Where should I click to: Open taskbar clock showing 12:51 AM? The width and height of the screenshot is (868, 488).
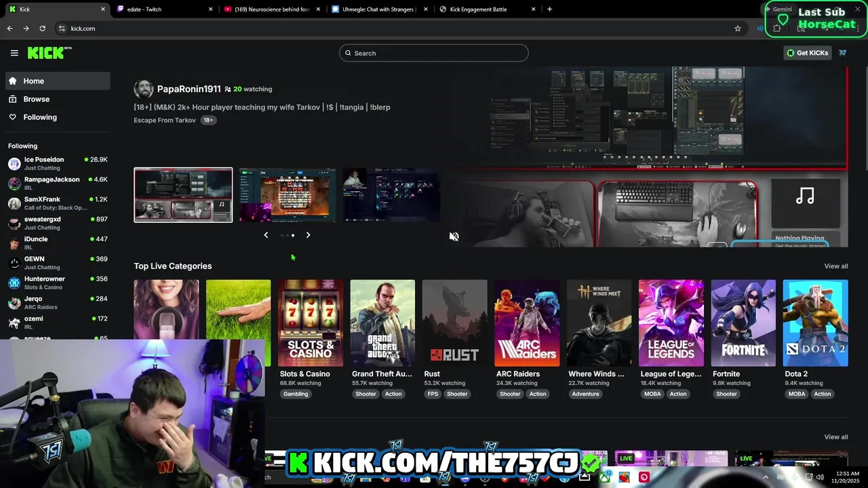coord(846,477)
